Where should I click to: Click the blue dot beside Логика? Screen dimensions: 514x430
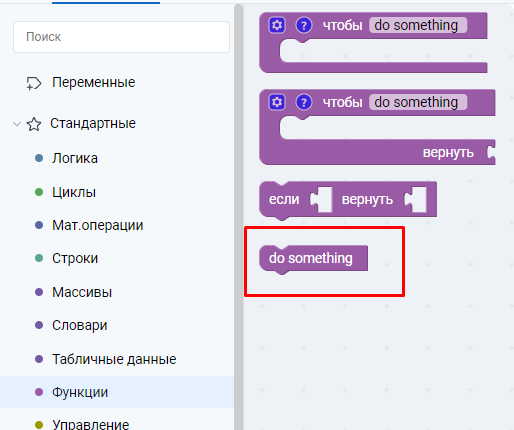(x=39, y=158)
